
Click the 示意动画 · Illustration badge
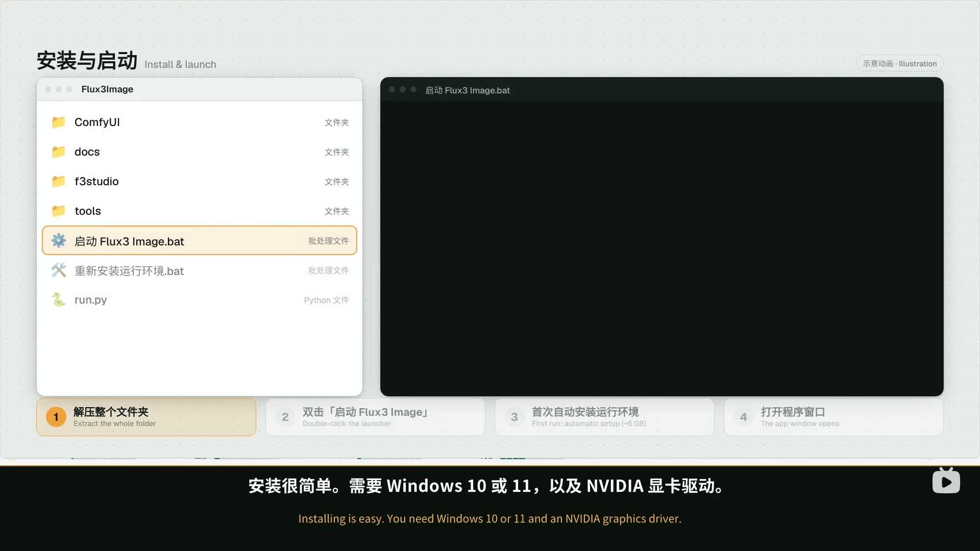(x=900, y=64)
